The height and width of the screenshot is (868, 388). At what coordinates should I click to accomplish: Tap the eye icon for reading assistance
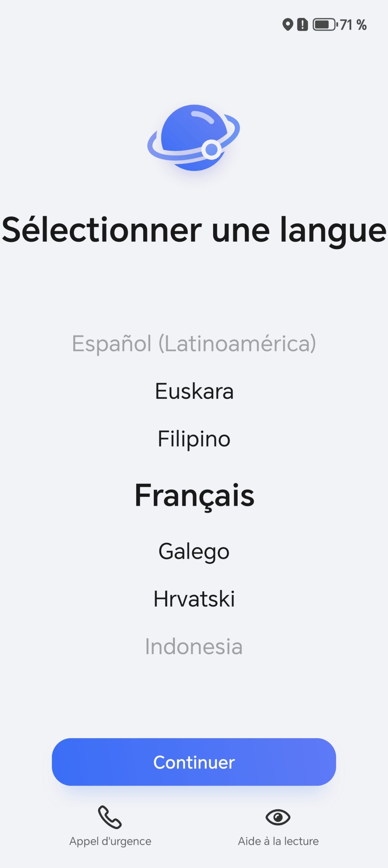point(278,817)
